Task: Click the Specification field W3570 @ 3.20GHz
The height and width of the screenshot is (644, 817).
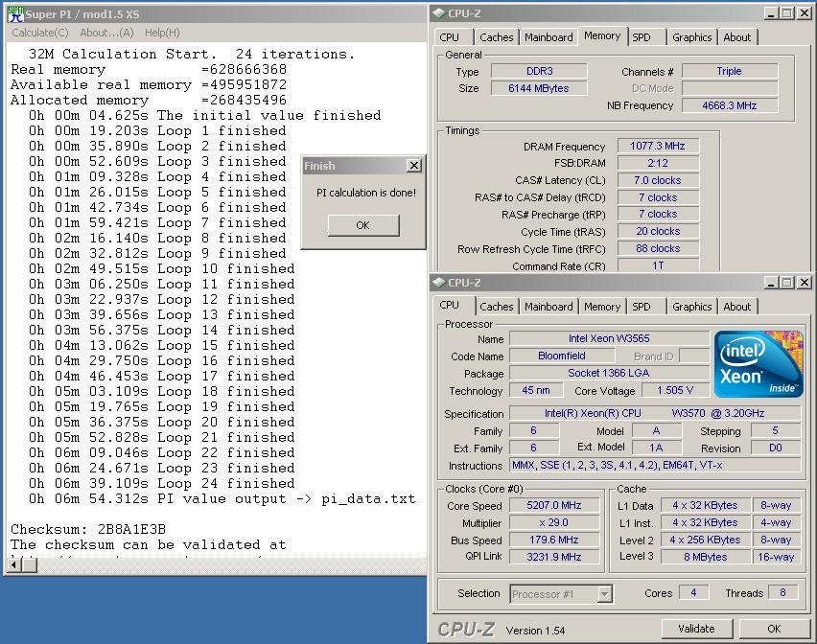Action: (x=655, y=413)
